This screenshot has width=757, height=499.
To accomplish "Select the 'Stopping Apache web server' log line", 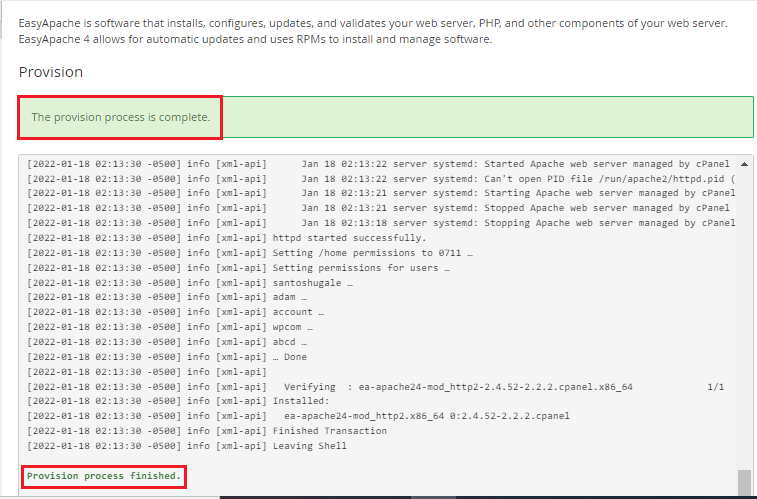I will pyautogui.click(x=381, y=223).
